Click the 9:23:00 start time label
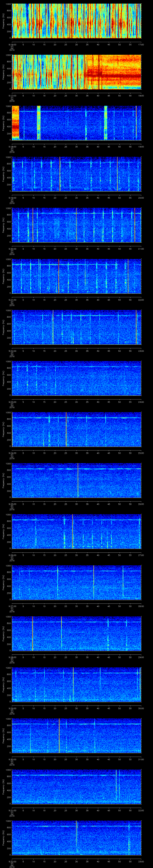The height and width of the screenshot is (868, 153). pos(12,402)
